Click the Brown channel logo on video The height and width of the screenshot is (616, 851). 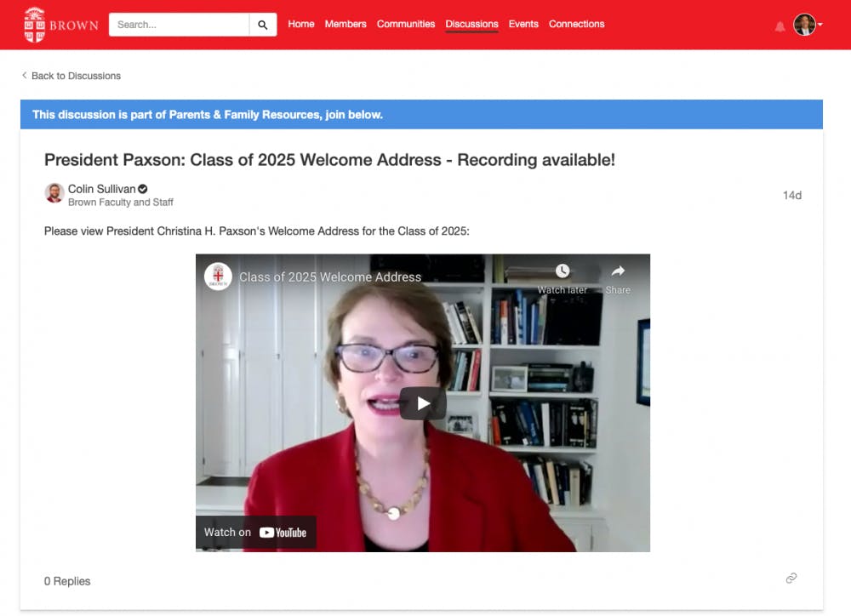coord(218,277)
